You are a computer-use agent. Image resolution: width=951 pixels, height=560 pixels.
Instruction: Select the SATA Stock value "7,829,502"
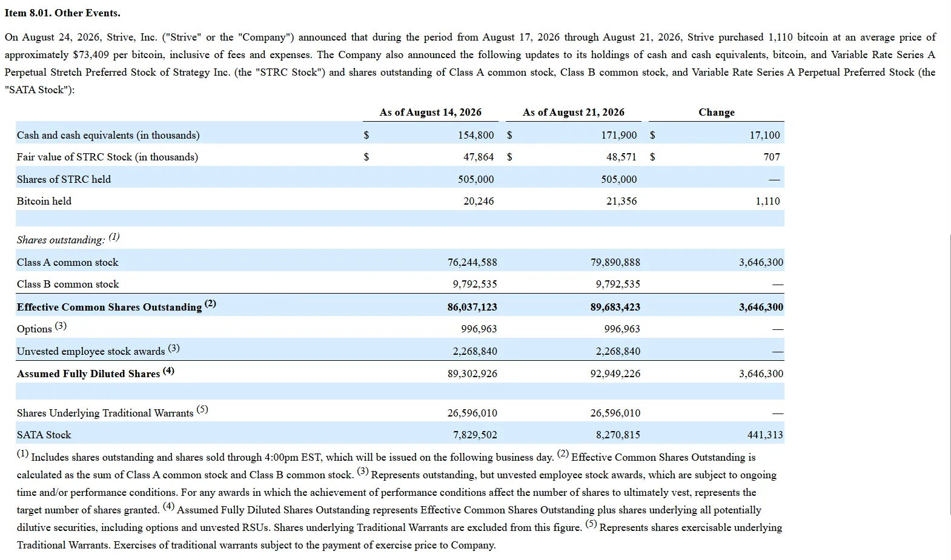[475, 435]
